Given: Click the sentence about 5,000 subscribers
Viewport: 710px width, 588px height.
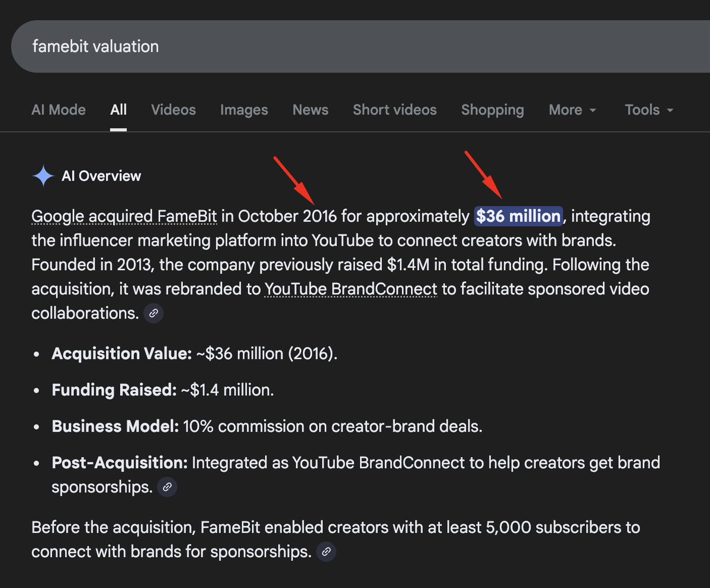Looking at the screenshot, I should click(x=336, y=539).
